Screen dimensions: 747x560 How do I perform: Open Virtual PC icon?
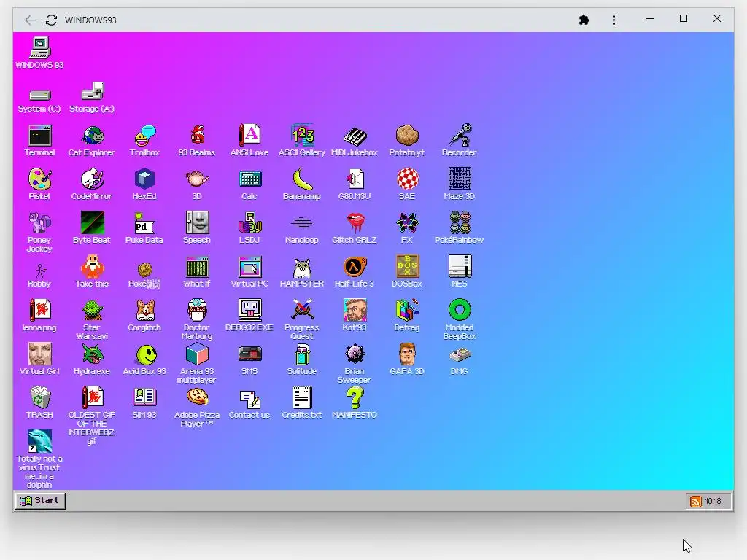point(249,268)
